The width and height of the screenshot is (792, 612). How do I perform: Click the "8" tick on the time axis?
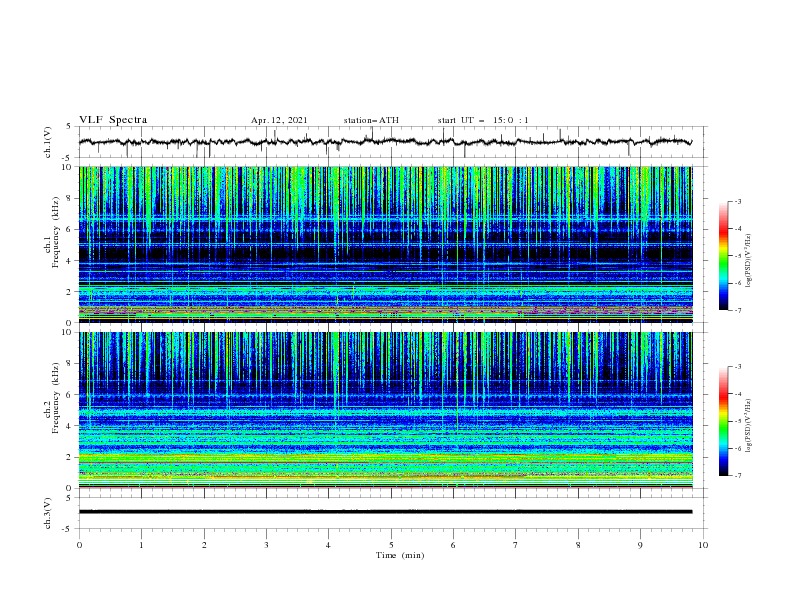coord(578,545)
